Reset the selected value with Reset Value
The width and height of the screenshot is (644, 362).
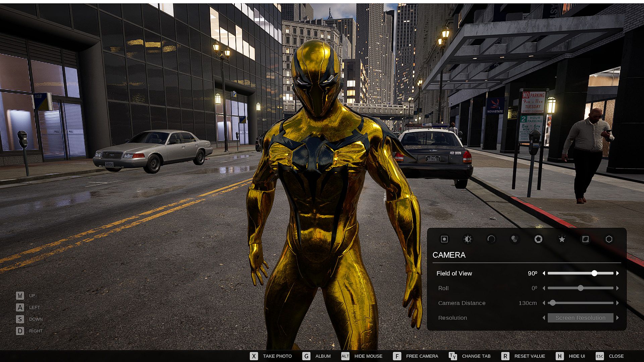pyautogui.click(x=523, y=356)
